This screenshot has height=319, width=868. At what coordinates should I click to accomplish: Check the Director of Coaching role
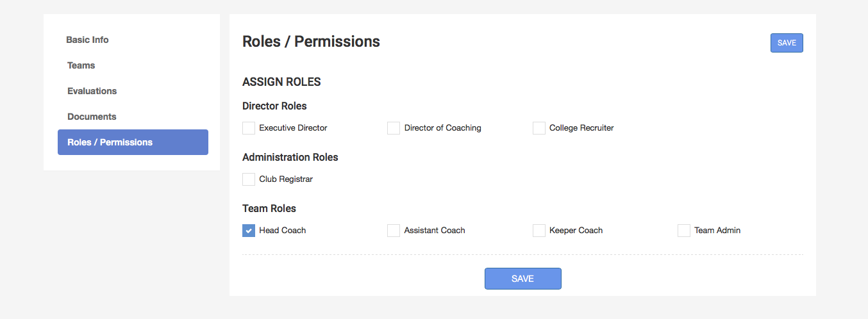[x=394, y=128]
